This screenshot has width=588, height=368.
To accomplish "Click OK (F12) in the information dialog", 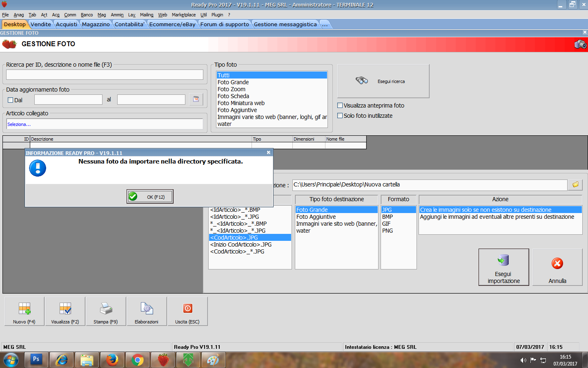I will coord(150,197).
